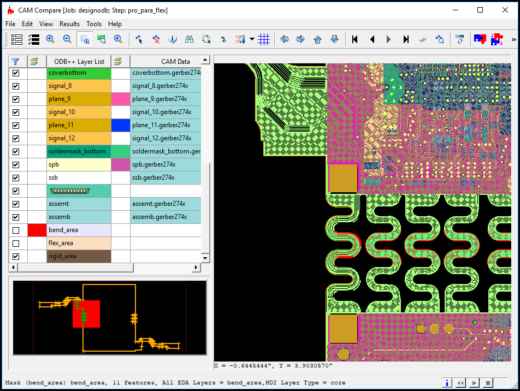
Task: Click the CAM Data column header
Action: point(166,62)
